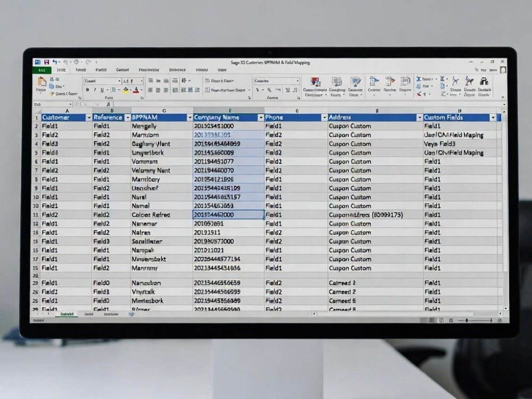Screen dimensions: 532x399
Task: Select the second sheet tab
Action: [88, 314]
